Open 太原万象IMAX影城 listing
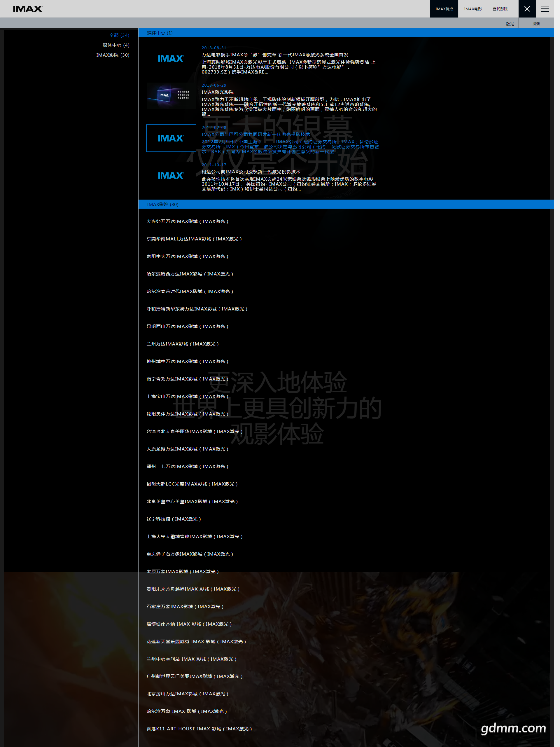 point(183,572)
